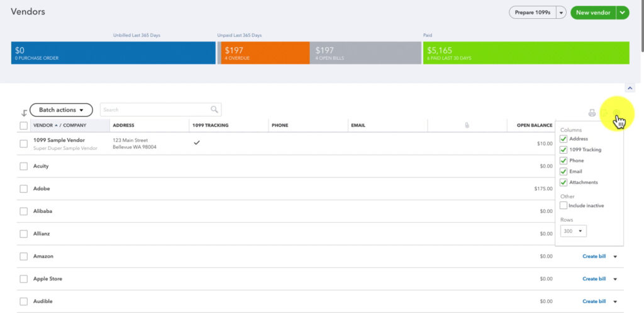Filter by gray Open Bills bar

pyautogui.click(x=365, y=53)
